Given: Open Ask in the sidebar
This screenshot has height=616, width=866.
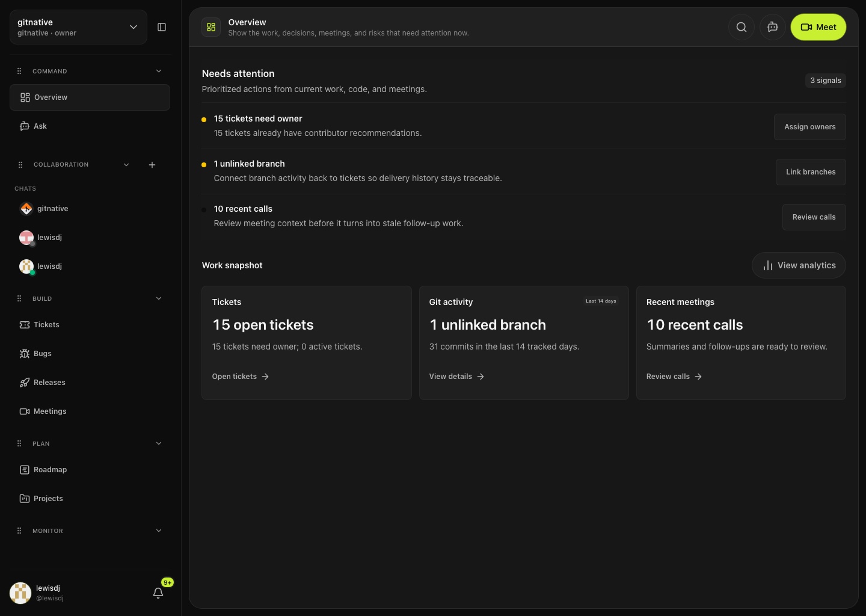Looking at the screenshot, I should 90,126.
